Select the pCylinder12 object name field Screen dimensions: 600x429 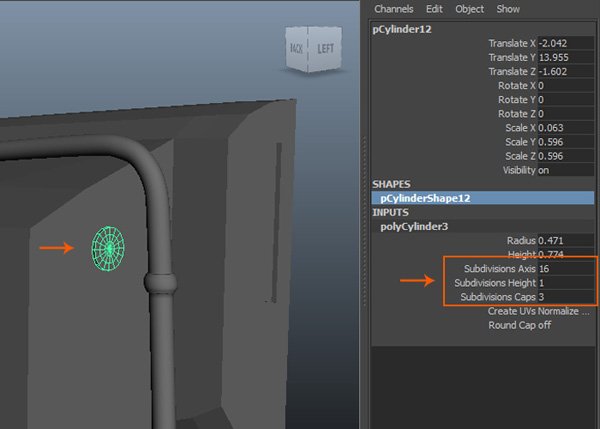[x=402, y=29]
